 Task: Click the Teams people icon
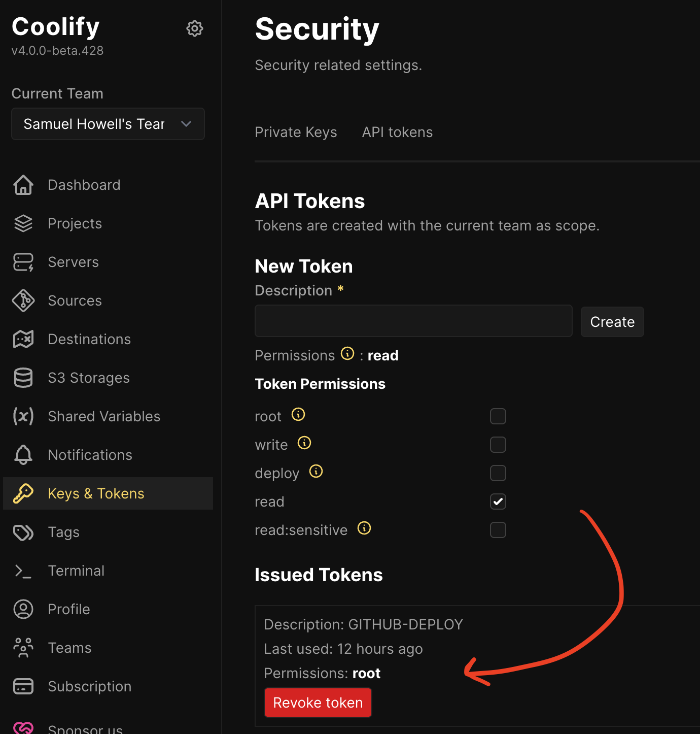[23, 648]
